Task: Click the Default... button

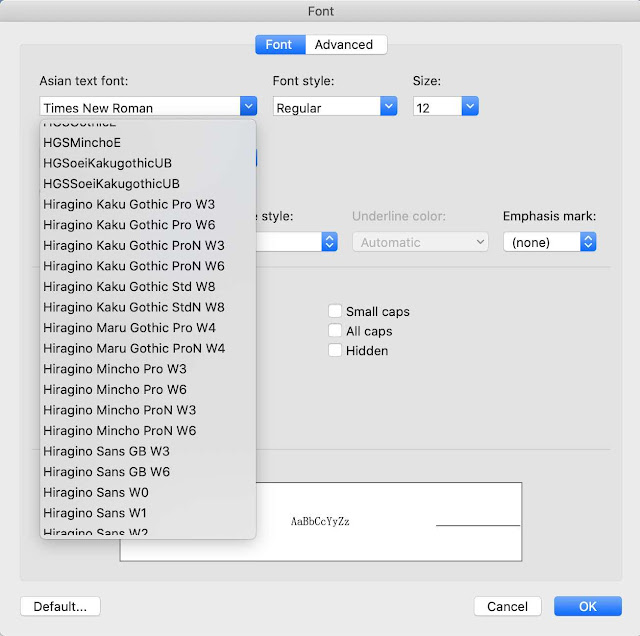Action: click(x=60, y=606)
